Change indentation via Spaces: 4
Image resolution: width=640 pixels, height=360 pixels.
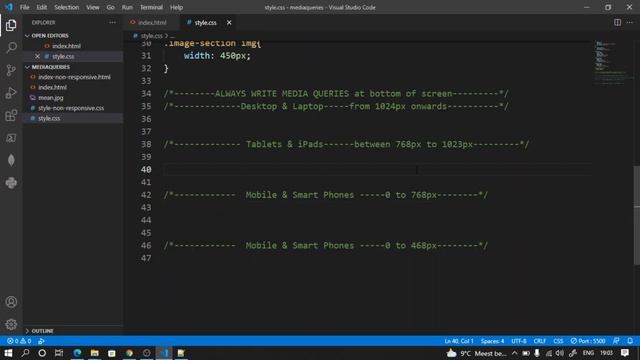492,341
